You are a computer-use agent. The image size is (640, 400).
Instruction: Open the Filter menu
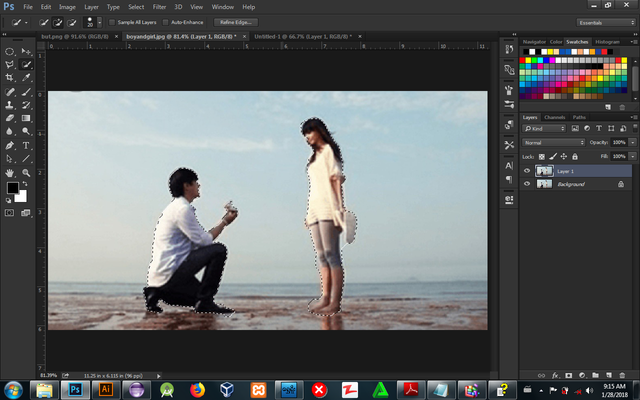pos(159,7)
